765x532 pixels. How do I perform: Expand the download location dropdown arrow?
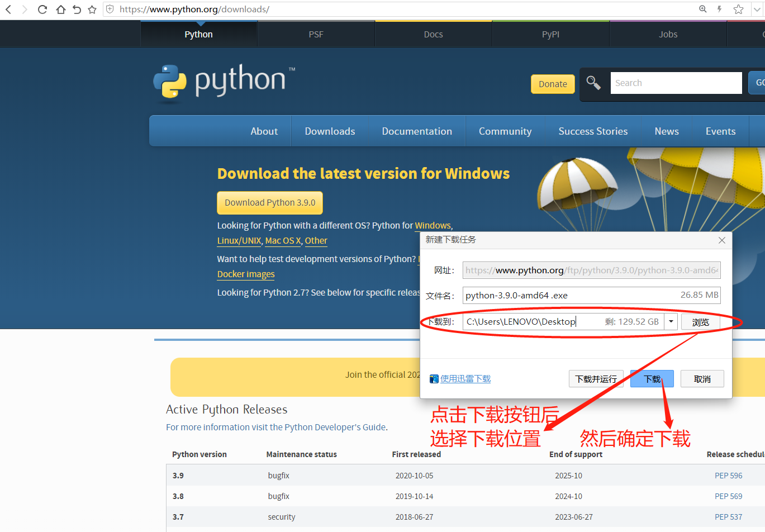671,321
